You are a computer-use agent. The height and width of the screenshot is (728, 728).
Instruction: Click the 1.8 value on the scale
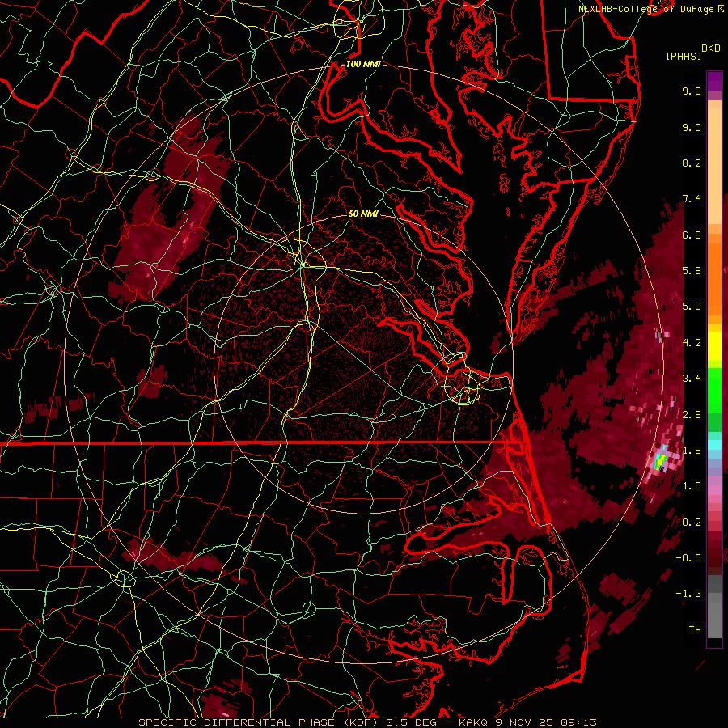(x=692, y=451)
